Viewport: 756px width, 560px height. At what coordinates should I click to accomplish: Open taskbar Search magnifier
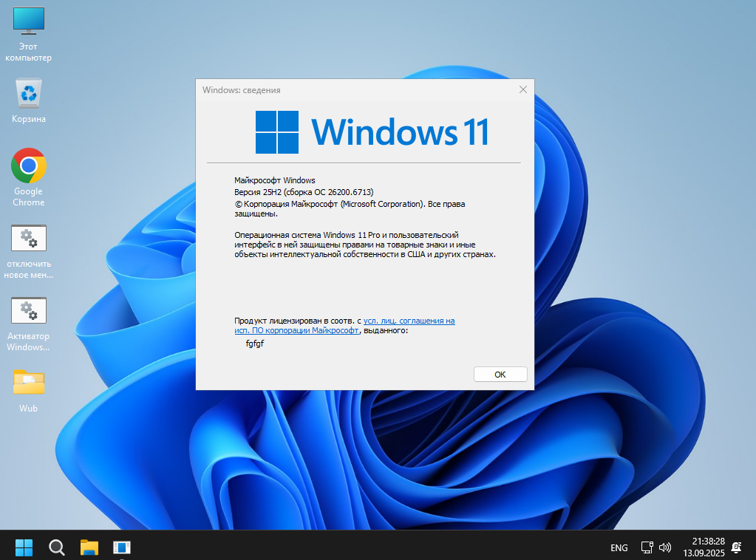coord(56,547)
